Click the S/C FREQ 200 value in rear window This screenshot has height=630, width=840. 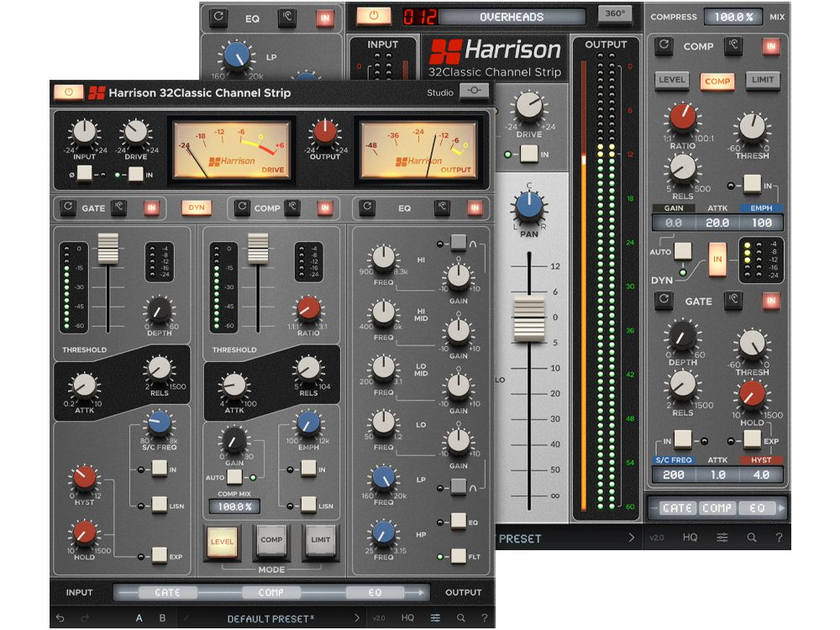pos(674,475)
